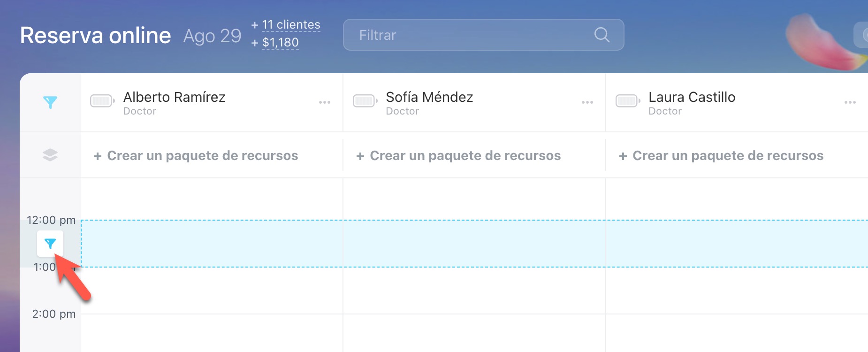
Task: Click the battery icon beside Alberto Ramírez
Action: pos(102,101)
